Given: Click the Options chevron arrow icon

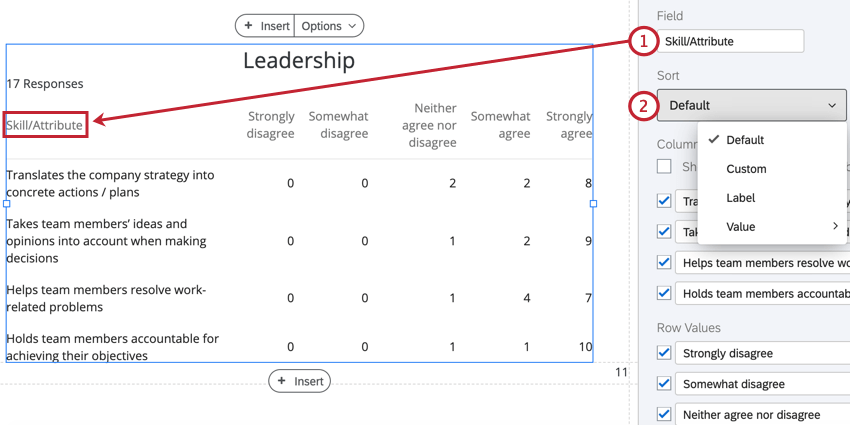Looking at the screenshot, I should pyautogui.click(x=352, y=26).
